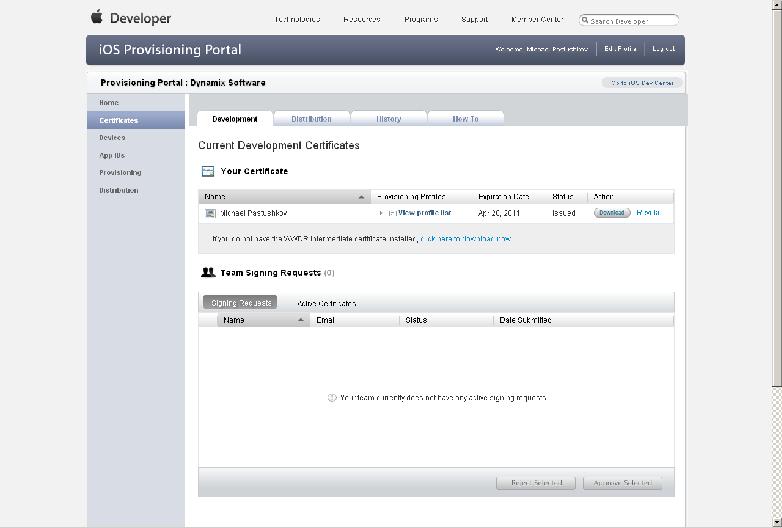Open Devices in the sidebar
This screenshot has width=782, height=528.
point(112,138)
